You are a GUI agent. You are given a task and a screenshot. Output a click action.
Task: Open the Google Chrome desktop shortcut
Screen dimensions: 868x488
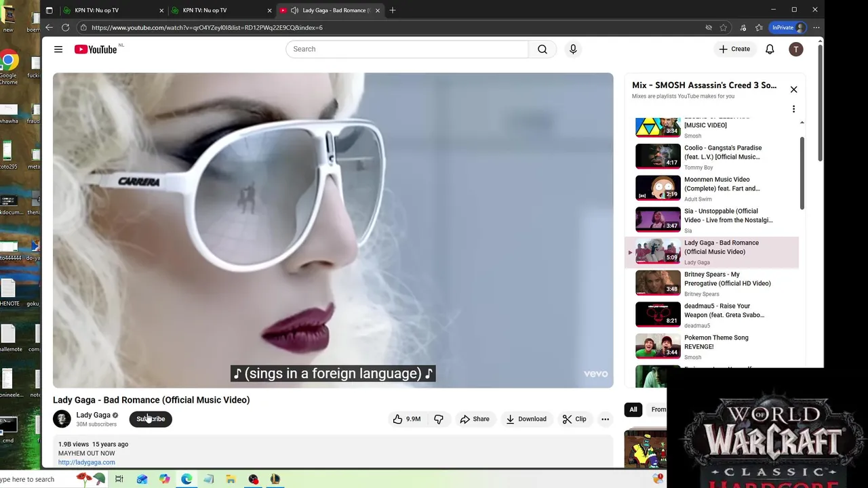8,68
